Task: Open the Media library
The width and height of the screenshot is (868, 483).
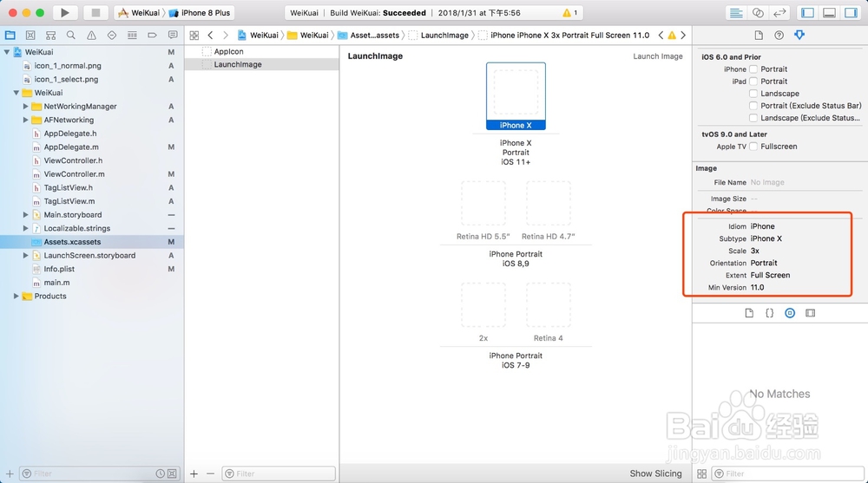Action: pos(811,313)
